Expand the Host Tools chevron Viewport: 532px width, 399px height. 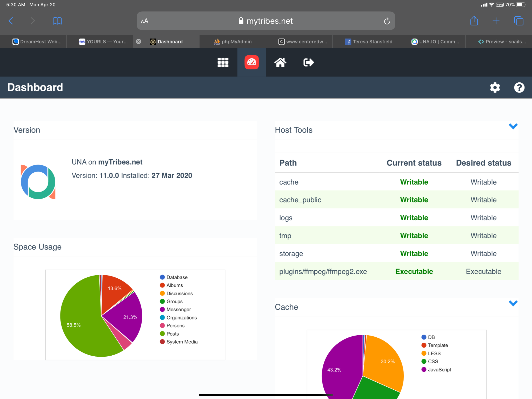pyautogui.click(x=513, y=126)
